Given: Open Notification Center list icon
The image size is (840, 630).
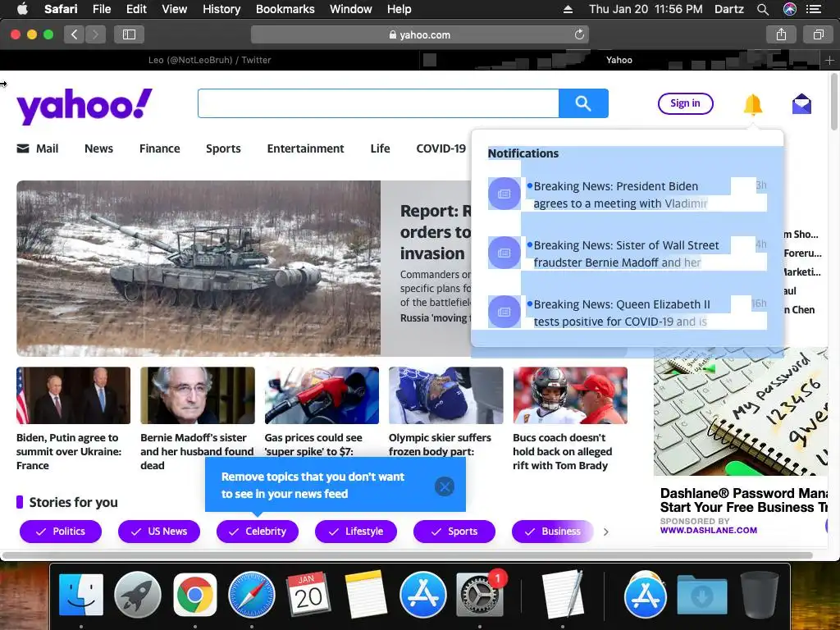Looking at the screenshot, I should pos(814,9).
